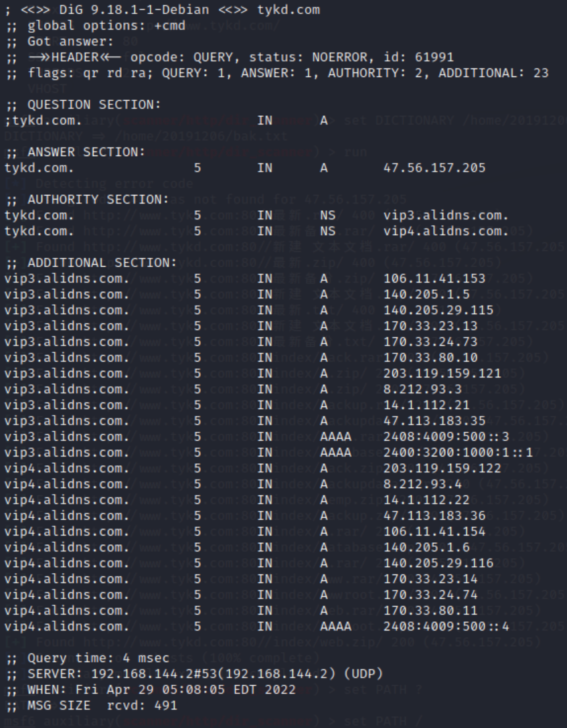
Task: Click the answer IP address 47.56.157.205
Action: pos(434,168)
